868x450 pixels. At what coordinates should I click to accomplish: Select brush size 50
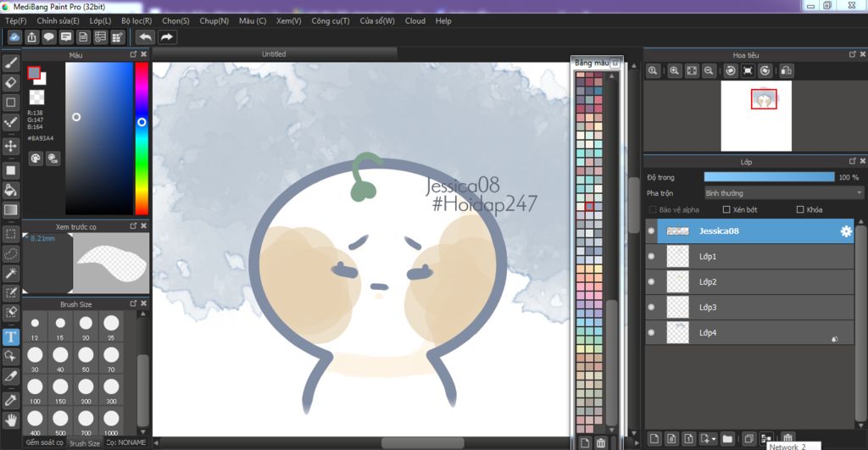point(86,358)
